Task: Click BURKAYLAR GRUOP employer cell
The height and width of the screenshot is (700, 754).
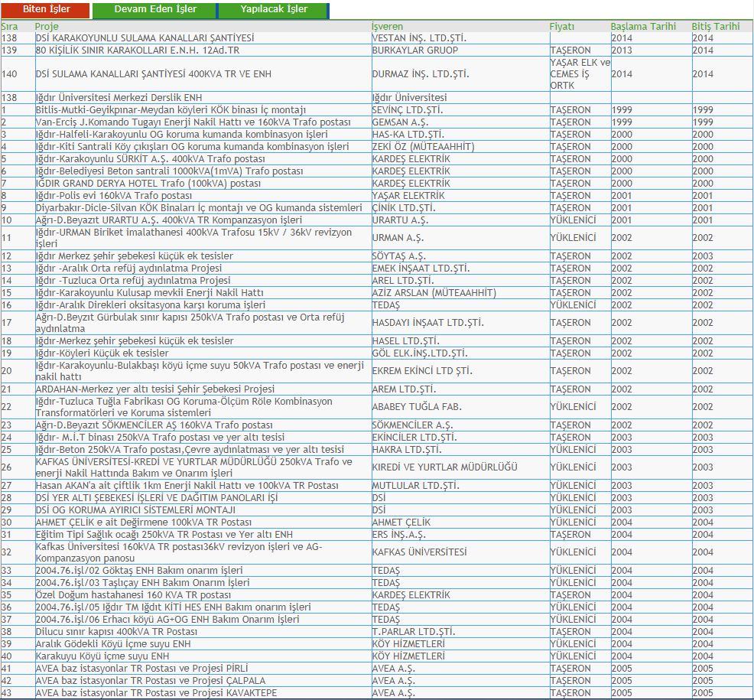Action: (460, 50)
